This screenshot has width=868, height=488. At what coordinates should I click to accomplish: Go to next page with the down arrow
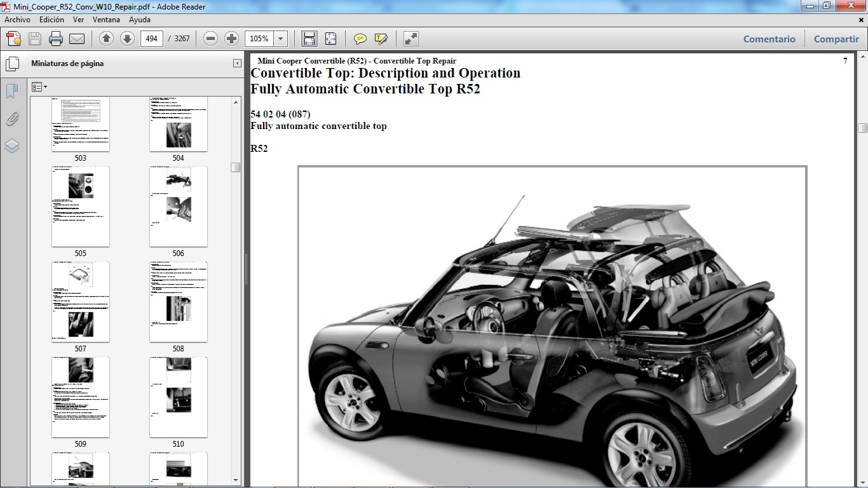[x=127, y=39]
